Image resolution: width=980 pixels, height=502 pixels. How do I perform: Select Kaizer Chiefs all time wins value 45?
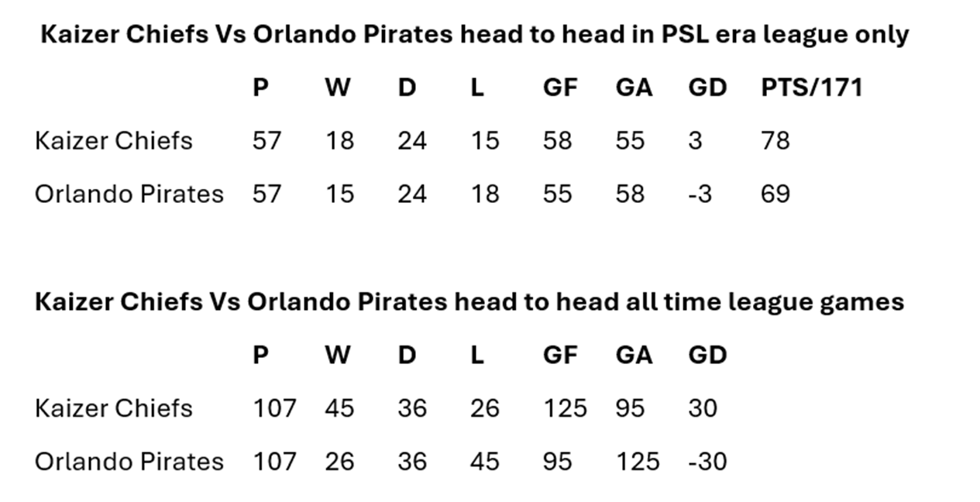[339, 407]
